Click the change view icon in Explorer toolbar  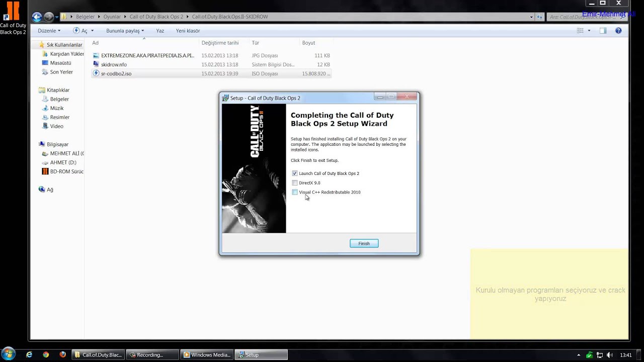(x=580, y=31)
